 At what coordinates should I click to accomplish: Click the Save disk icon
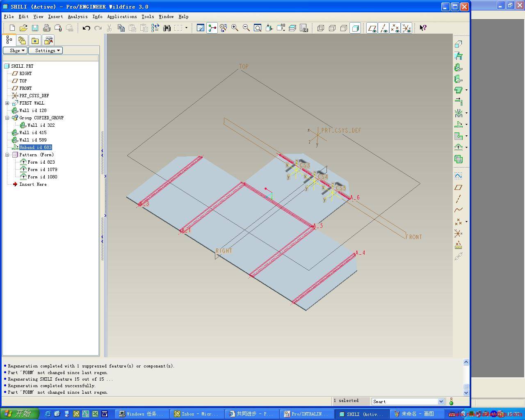pos(35,28)
